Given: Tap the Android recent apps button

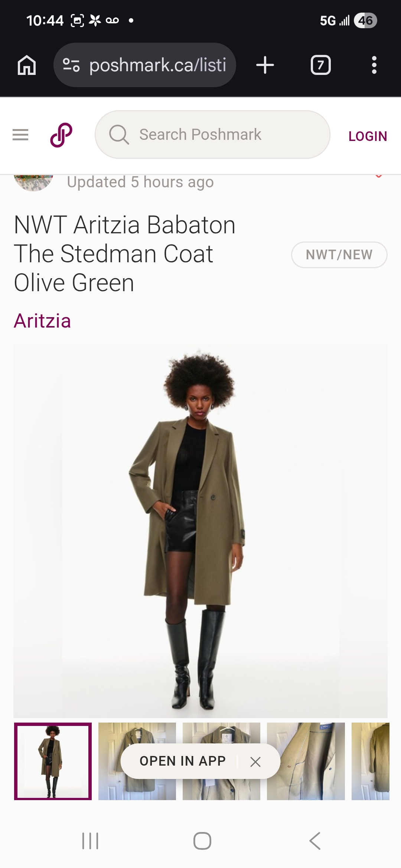Looking at the screenshot, I should point(90,841).
